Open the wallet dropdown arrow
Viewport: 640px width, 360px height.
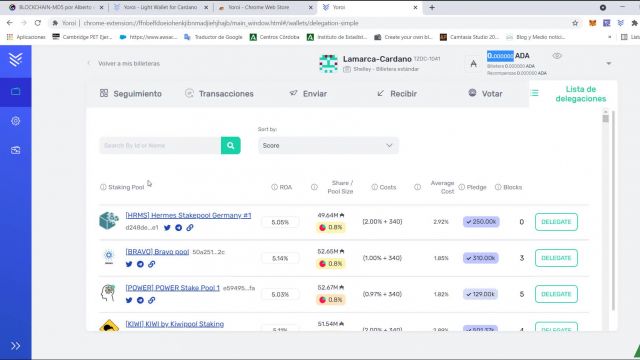pos(609,64)
